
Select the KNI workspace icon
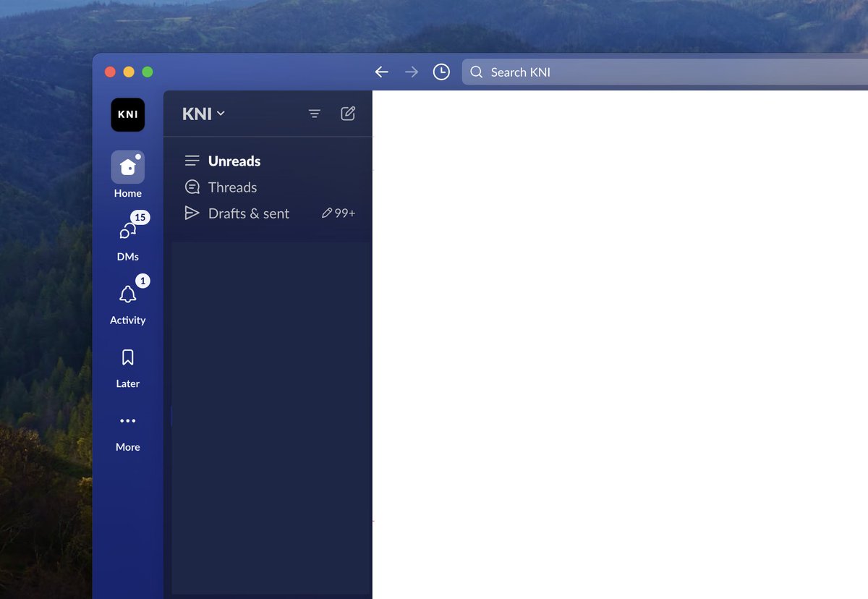[127, 114]
